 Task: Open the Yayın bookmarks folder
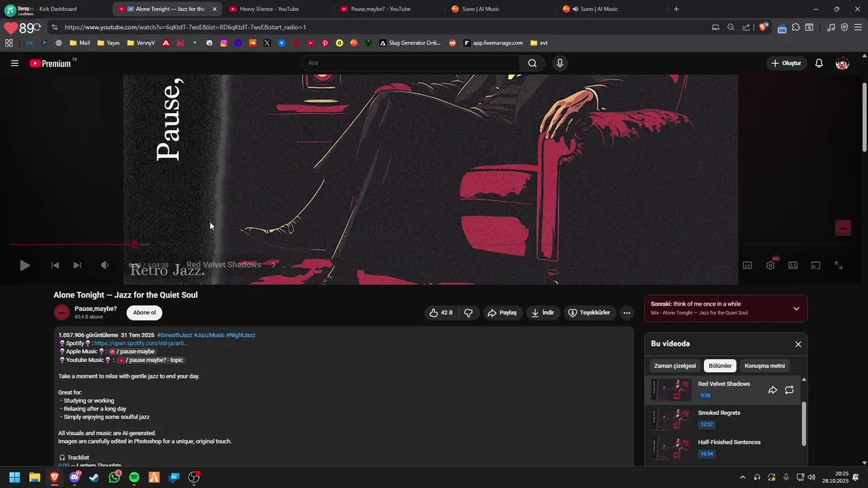108,43
